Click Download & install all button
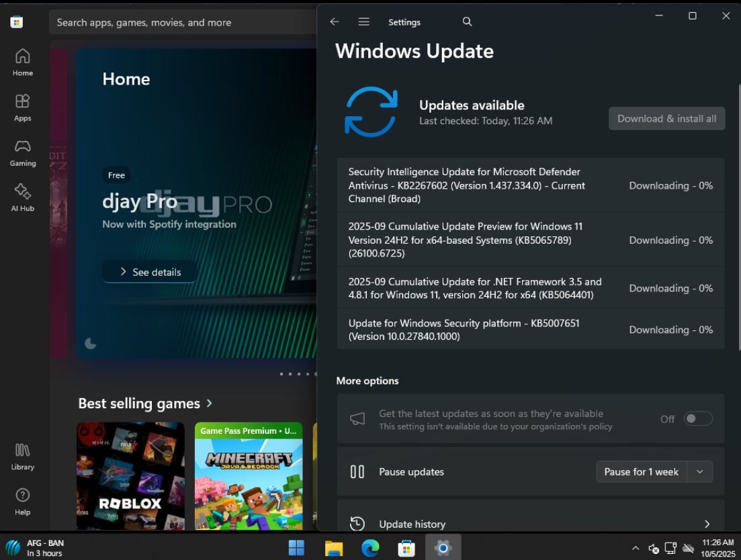 pos(667,119)
